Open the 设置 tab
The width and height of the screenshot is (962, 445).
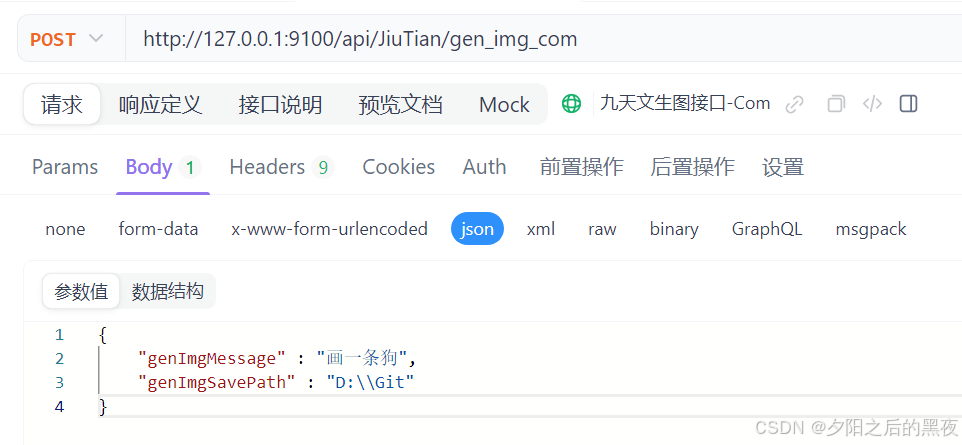[783, 167]
